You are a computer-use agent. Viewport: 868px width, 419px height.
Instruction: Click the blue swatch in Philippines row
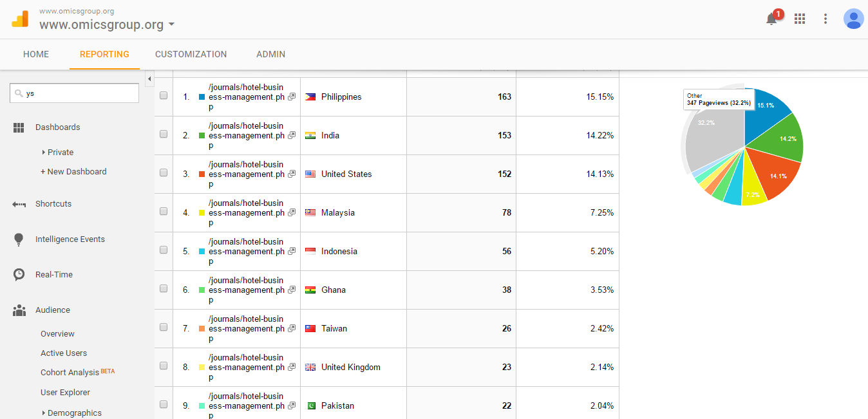tap(202, 97)
